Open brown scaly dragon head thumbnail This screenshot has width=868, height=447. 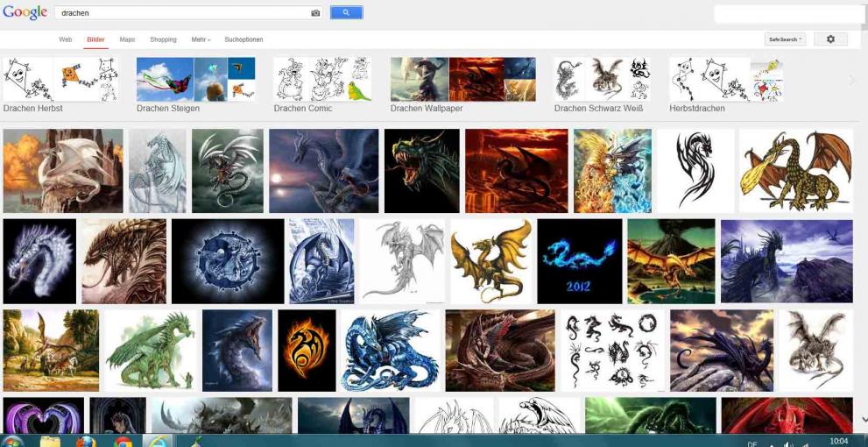pyautogui.click(x=124, y=261)
